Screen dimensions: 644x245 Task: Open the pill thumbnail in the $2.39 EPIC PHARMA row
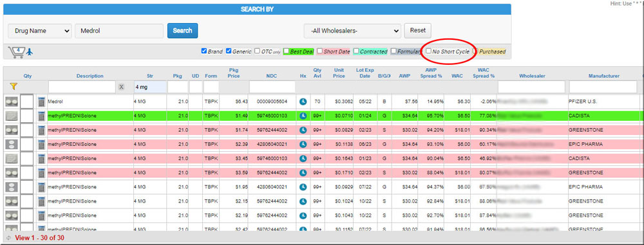[x=12, y=145]
